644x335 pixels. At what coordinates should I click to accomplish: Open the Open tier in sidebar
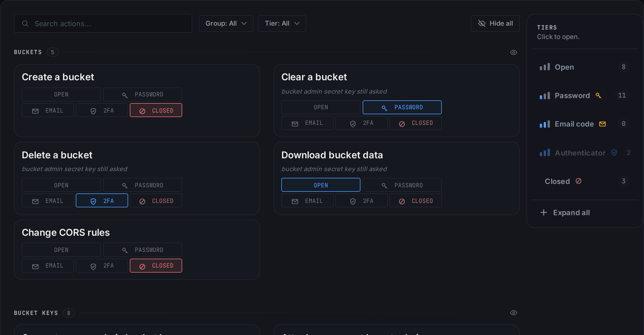click(585, 67)
